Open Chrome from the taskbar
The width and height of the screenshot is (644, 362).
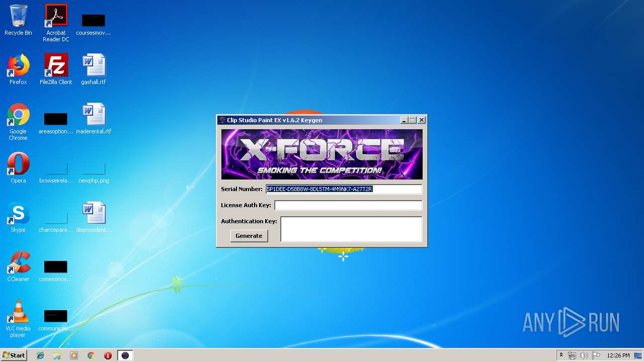click(x=91, y=355)
